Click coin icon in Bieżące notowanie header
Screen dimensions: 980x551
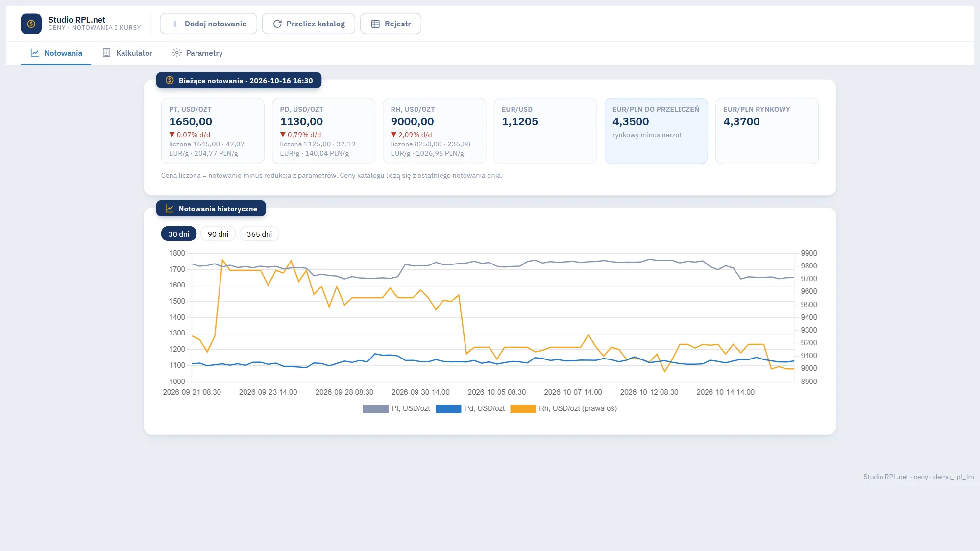point(170,80)
